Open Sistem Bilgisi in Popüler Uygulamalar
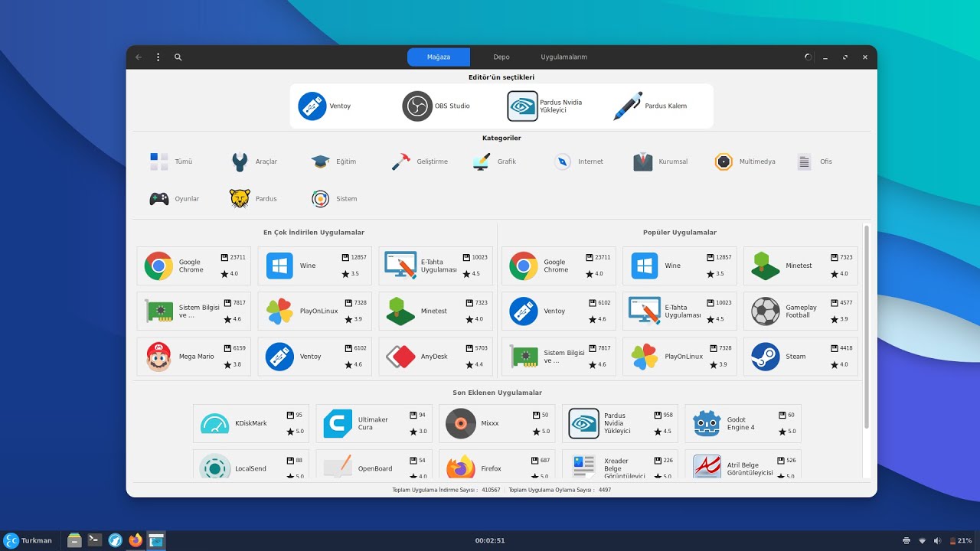 point(559,356)
